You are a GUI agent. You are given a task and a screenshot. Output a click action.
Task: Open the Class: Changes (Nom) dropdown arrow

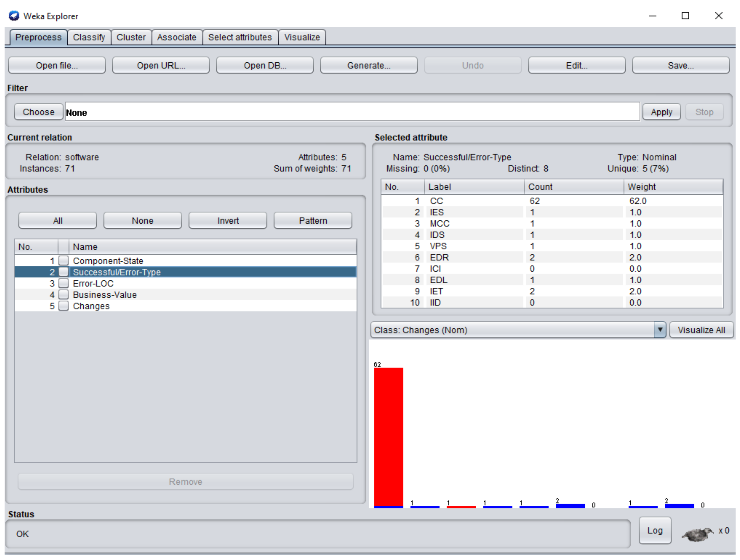[x=660, y=330]
